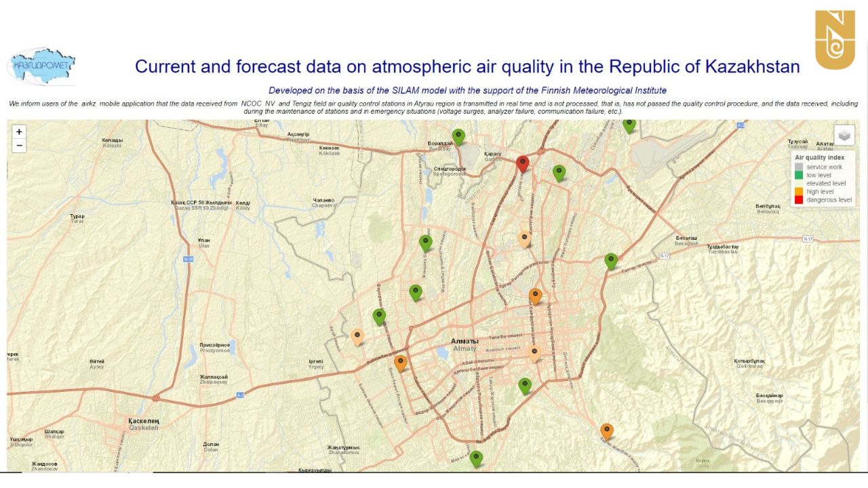Click the gray service work legend swatch
The height and width of the screenshot is (488, 868).
click(x=799, y=167)
